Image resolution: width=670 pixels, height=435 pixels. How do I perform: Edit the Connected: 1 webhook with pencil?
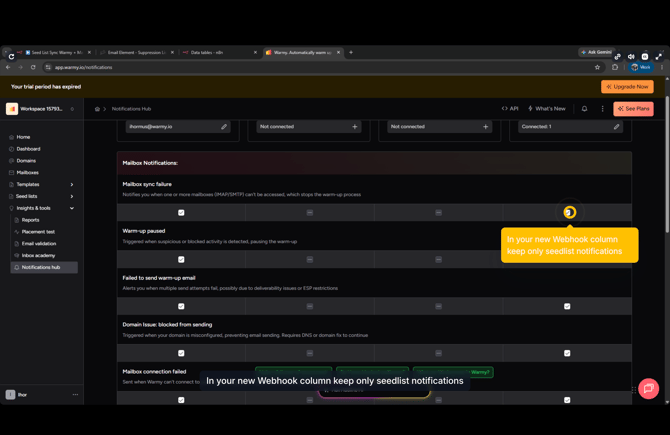616,126
